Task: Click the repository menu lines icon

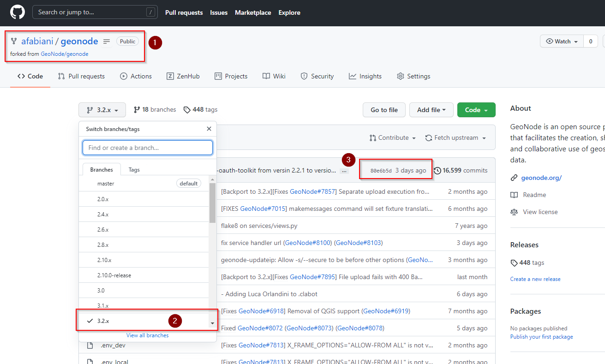Action: [107, 42]
